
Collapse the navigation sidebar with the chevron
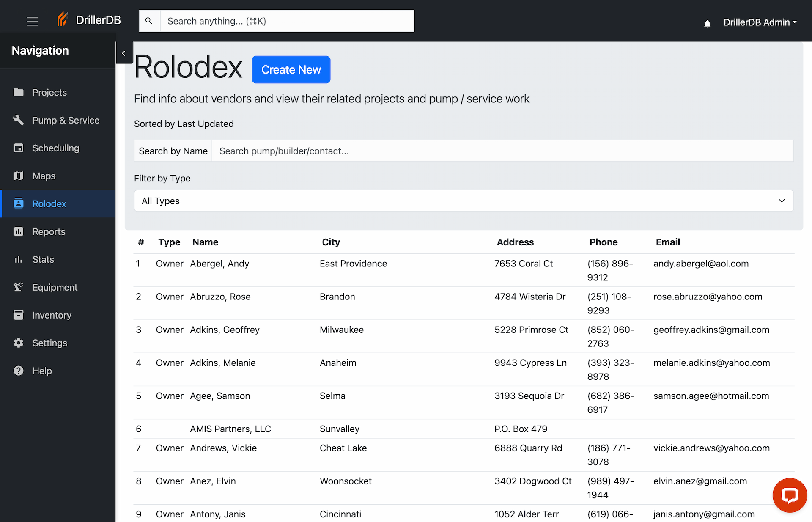[124, 53]
